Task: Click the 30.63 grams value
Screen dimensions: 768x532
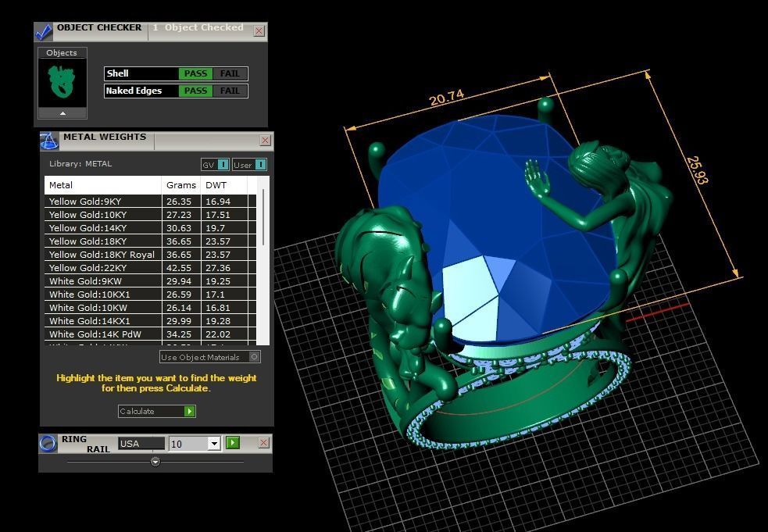Action: [x=179, y=228]
